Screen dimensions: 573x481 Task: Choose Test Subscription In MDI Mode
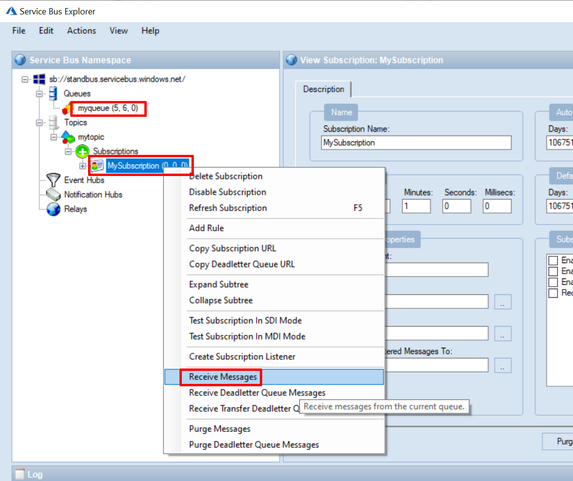point(274,336)
